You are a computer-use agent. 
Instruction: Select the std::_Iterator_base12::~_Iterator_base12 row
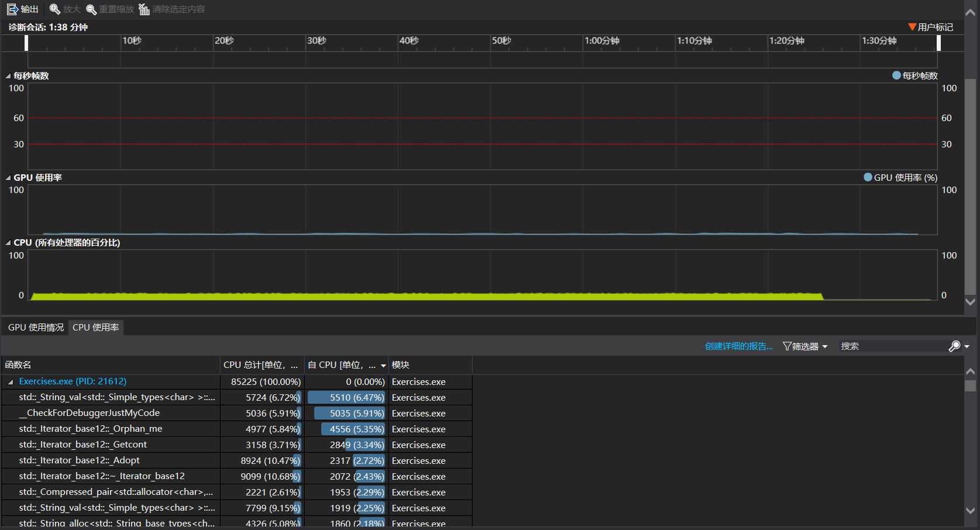pyautogui.click(x=236, y=476)
